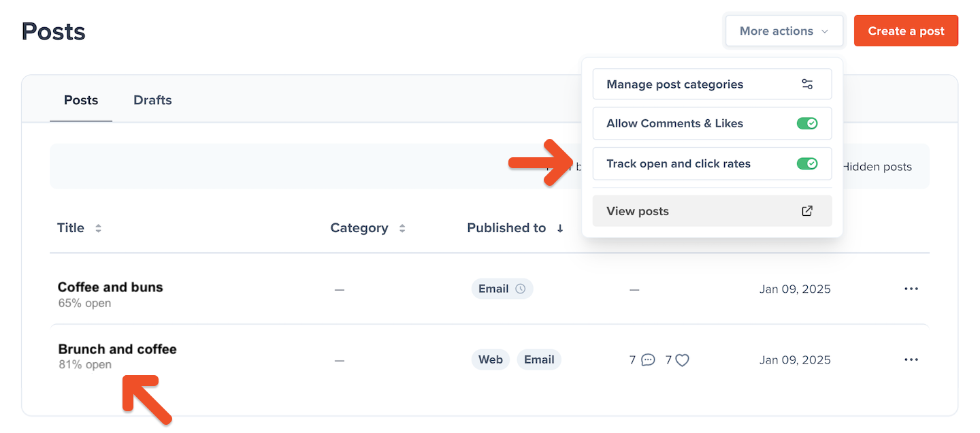Click the Published to sort arrow
Image resolution: width=980 pixels, height=433 pixels.
click(x=559, y=228)
